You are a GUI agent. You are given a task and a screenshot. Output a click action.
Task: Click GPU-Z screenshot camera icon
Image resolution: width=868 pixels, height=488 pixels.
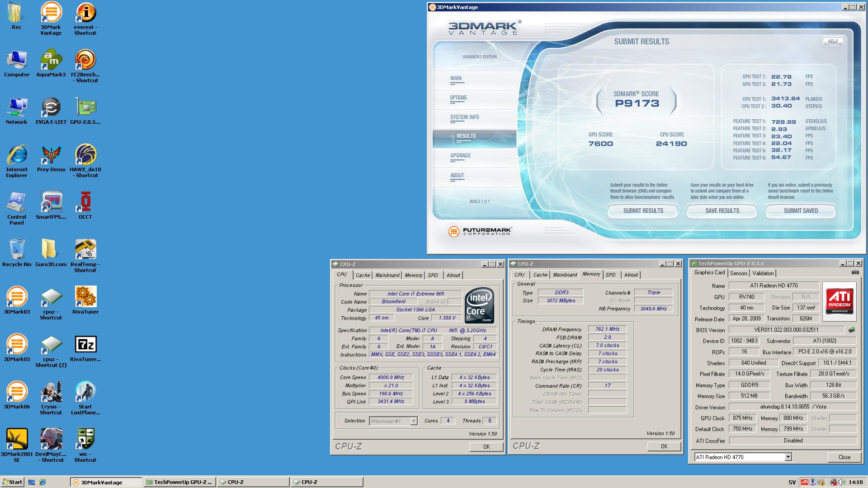pyautogui.click(x=855, y=272)
